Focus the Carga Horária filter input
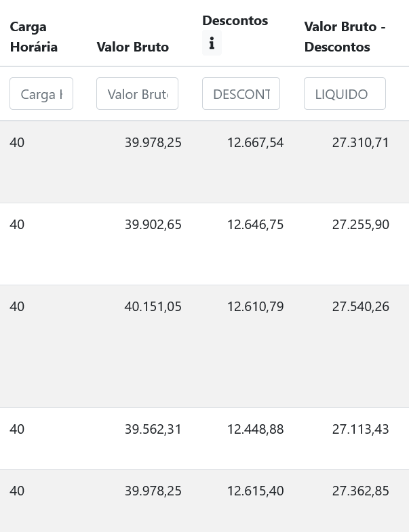This screenshot has width=409, height=532. coord(41,94)
